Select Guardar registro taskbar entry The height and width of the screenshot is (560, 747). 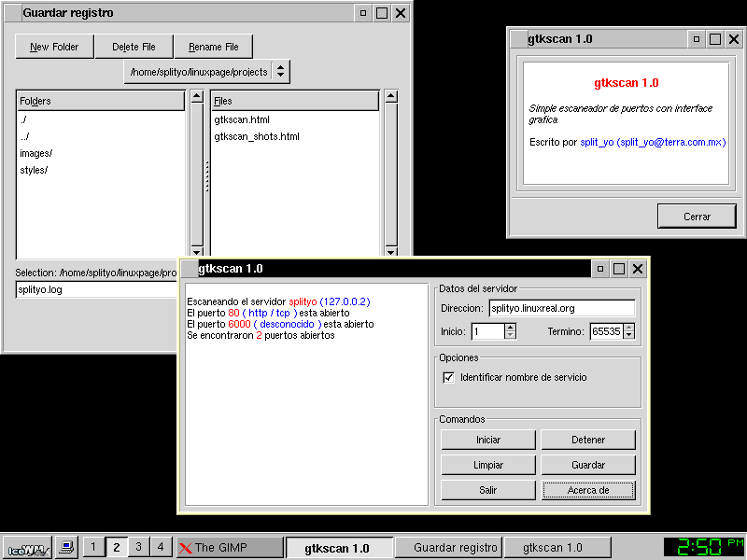click(x=449, y=548)
